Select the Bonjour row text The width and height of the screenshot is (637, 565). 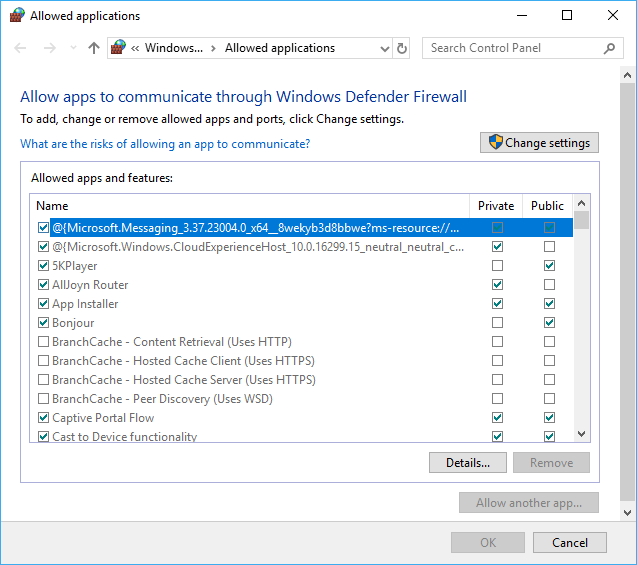(x=73, y=323)
